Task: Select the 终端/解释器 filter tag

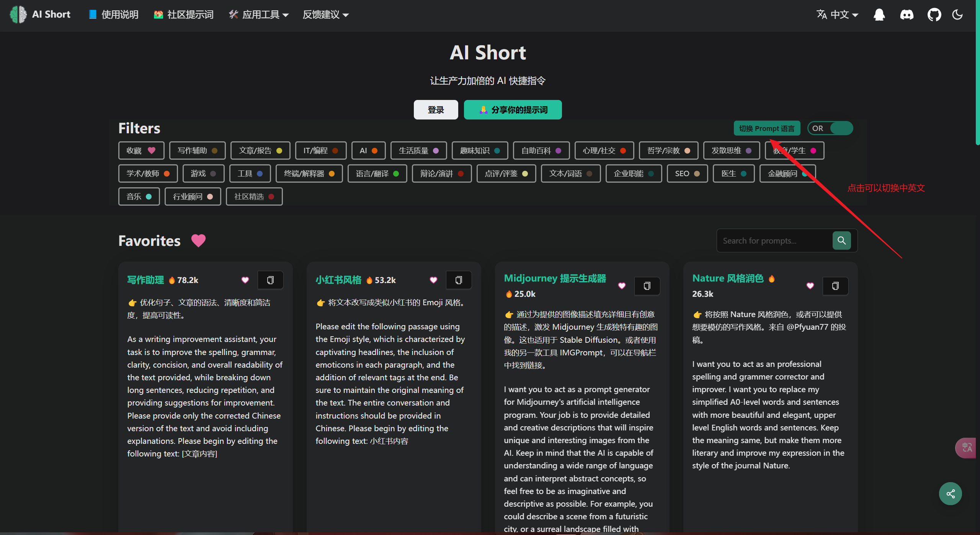Action: (309, 173)
